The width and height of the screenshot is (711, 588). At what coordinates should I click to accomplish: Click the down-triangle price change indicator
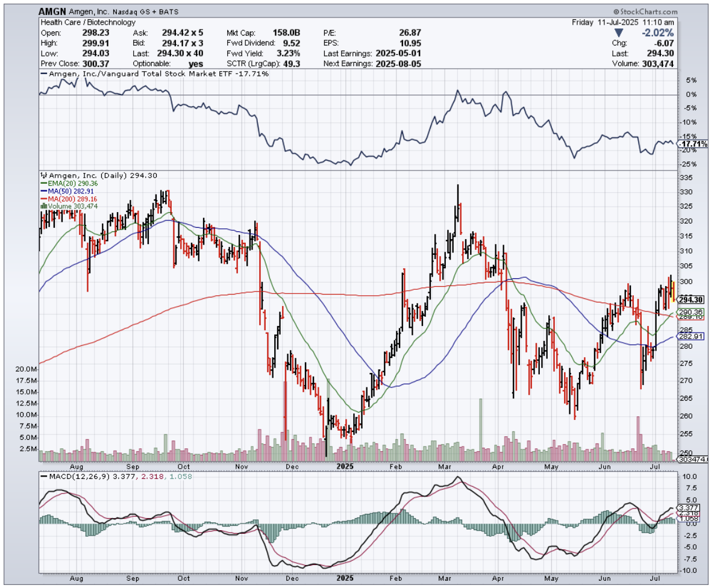(x=619, y=33)
